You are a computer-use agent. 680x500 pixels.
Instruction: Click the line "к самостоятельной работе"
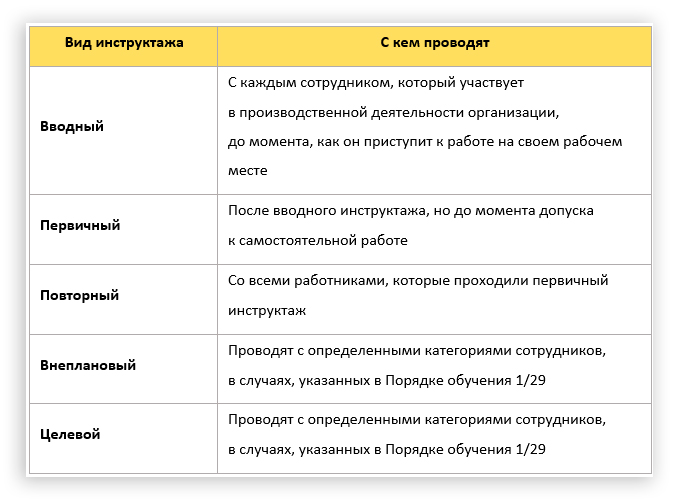tap(318, 240)
